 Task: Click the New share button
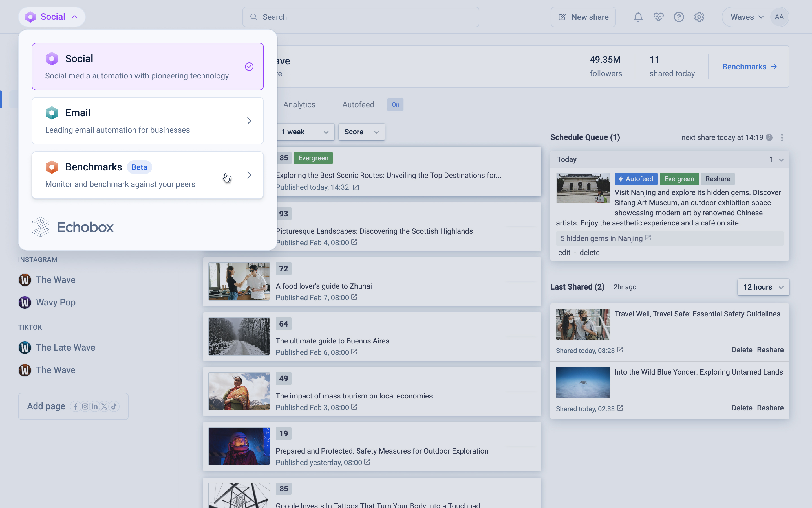point(583,17)
